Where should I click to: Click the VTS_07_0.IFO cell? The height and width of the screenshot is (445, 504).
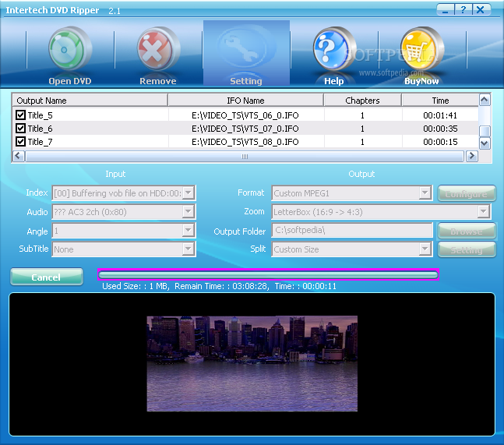245,129
